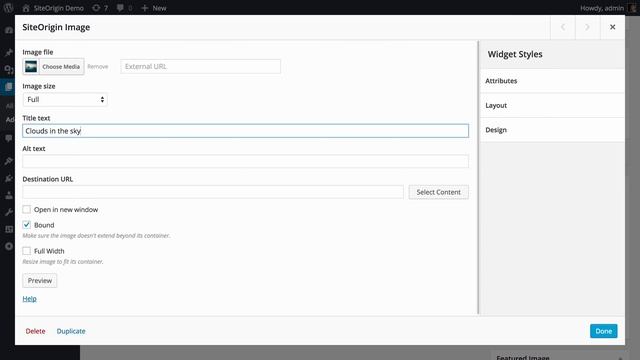640x360 pixels.
Task: Enable the Full Width checkbox
Action: click(x=27, y=251)
